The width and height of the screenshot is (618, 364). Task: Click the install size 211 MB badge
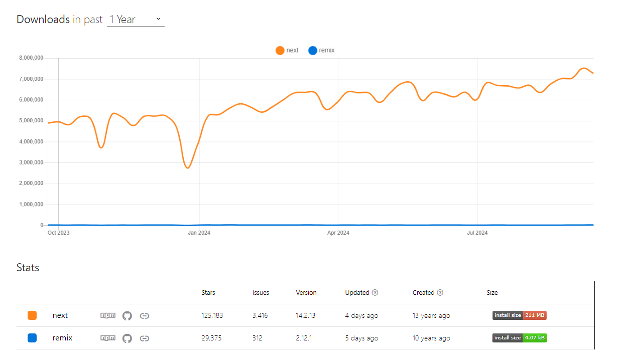[520, 315]
